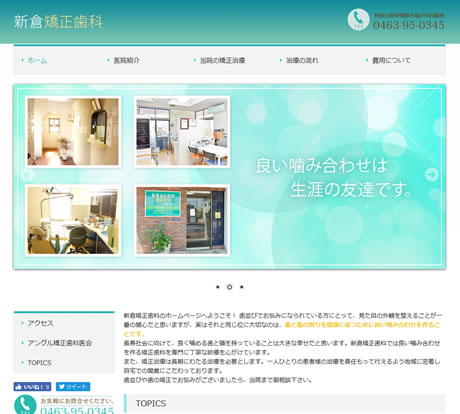Click the clinic entrance photo thumbnail
This screenshot has width=460, height=414.
[182, 220]
